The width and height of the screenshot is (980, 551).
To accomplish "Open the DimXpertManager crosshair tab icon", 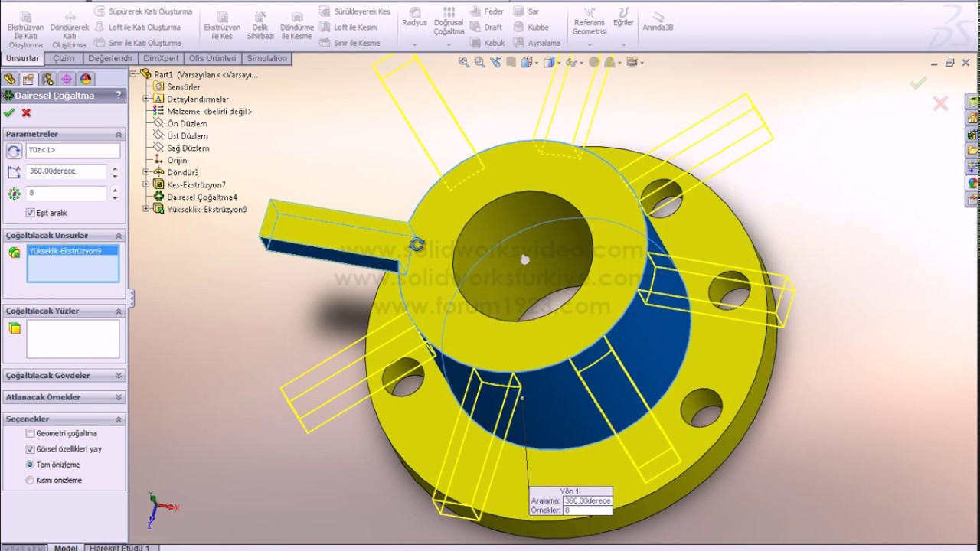I will [x=67, y=79].
